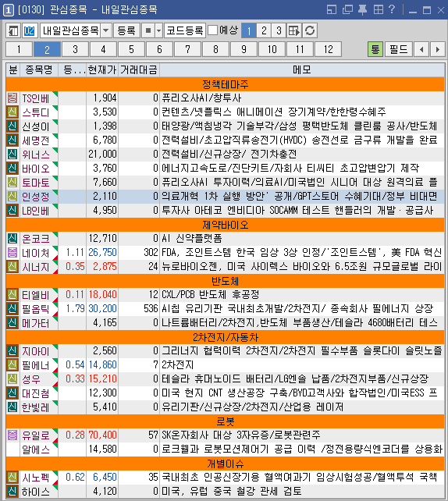Switch to group tab 8

tap(216, 49)
